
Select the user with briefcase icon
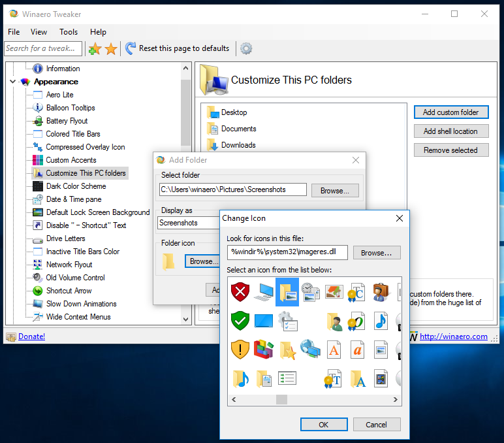click(381, 292)
